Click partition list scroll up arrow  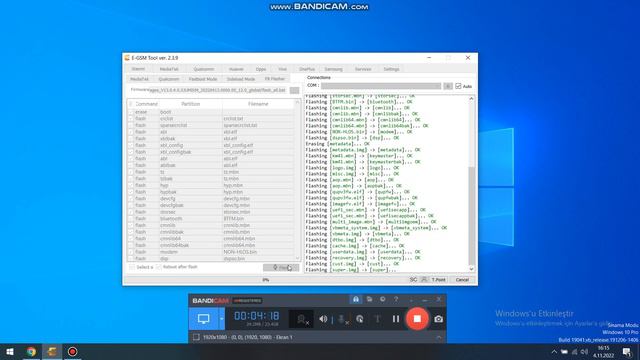coord(297,103)
